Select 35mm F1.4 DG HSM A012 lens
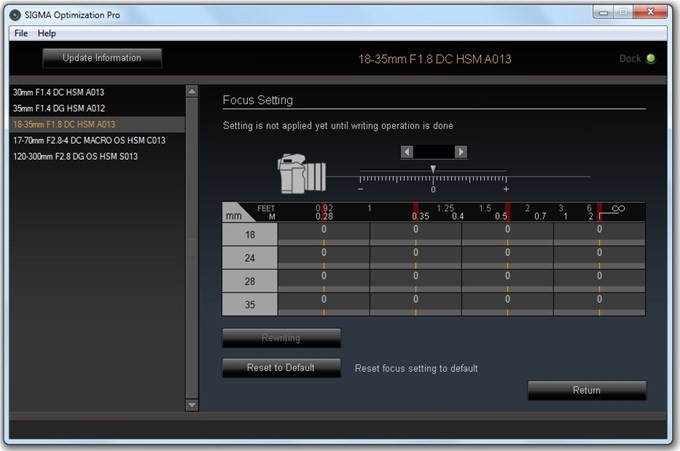Screen dimensions: 680x451 pos(59,108)
